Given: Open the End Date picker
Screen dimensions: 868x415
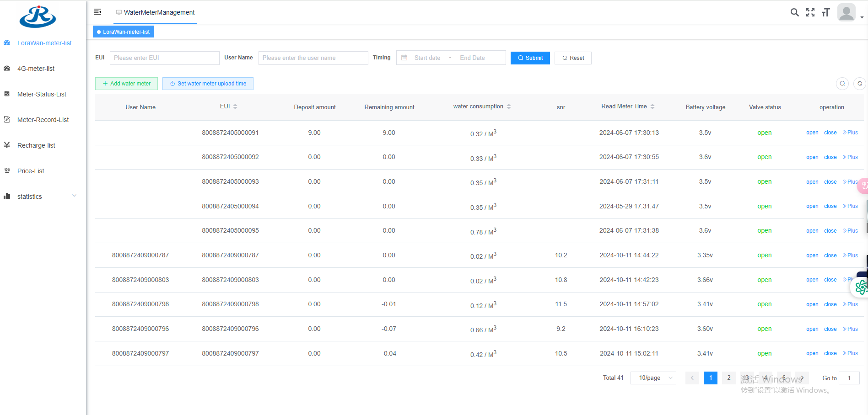Looking at the screenshot, I should point(473,58).
